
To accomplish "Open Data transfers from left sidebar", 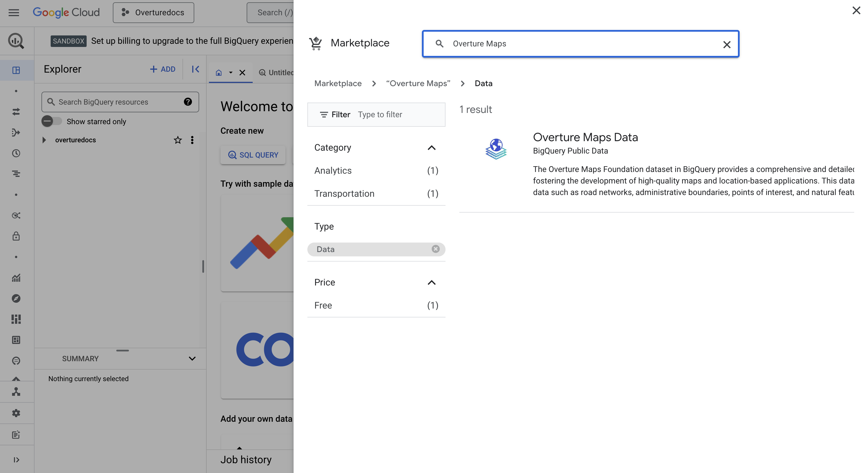I will (x=16, y=112).
